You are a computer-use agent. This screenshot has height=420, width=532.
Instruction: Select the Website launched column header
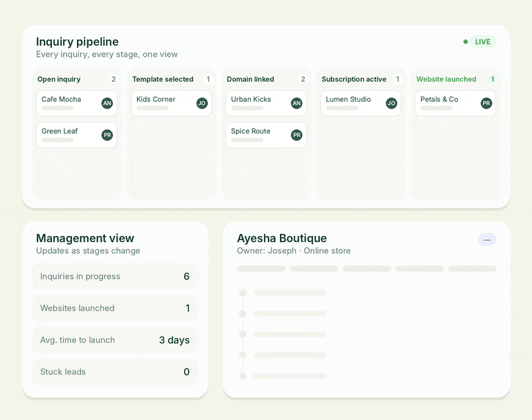(446, 79)
